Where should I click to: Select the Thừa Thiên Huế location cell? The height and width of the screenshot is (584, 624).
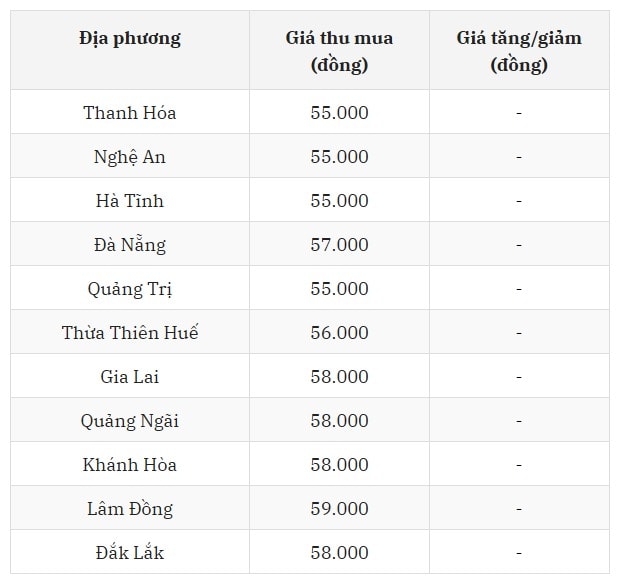[x=130, y=333]
